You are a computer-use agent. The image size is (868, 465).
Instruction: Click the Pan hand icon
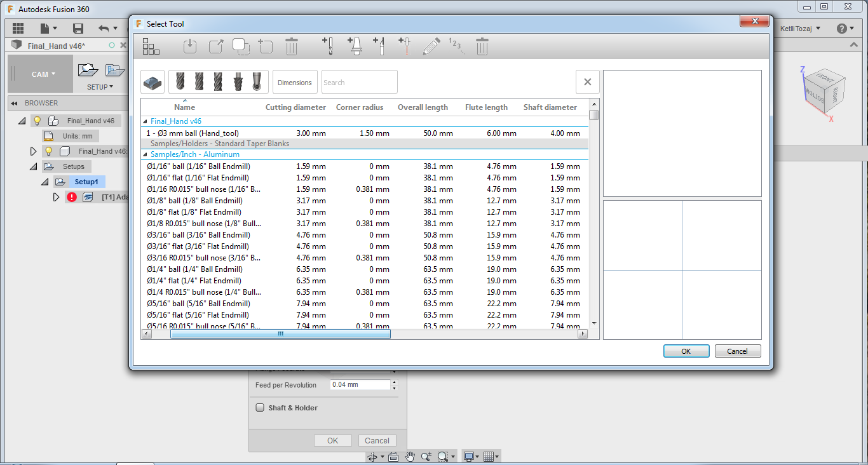[x=410, y=457]
